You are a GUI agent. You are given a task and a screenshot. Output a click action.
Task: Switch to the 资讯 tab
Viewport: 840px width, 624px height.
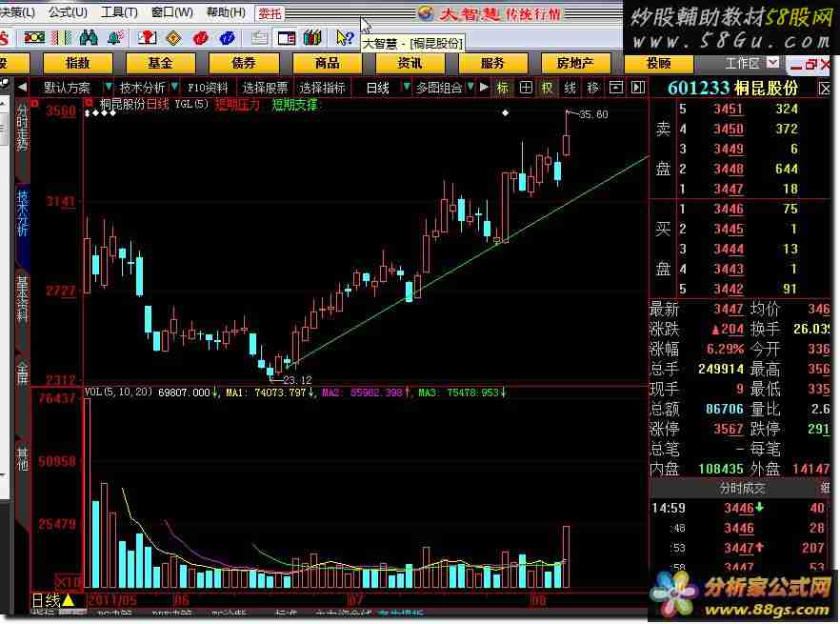pos(410,63)
